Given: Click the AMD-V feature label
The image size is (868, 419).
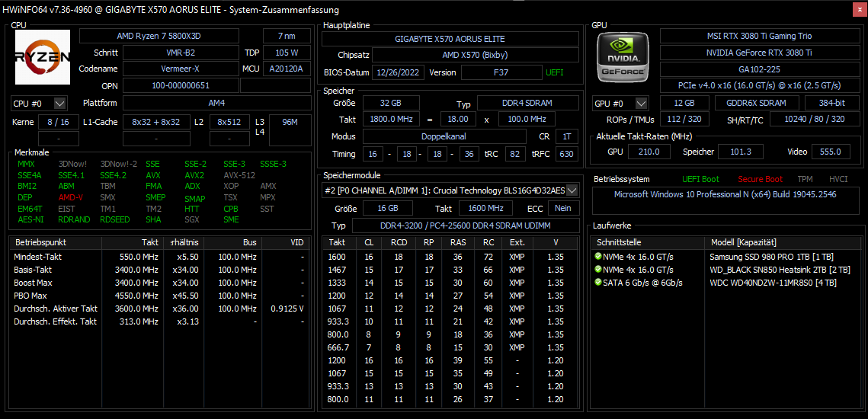Looking at the screenshot, I should coord(70,197).
